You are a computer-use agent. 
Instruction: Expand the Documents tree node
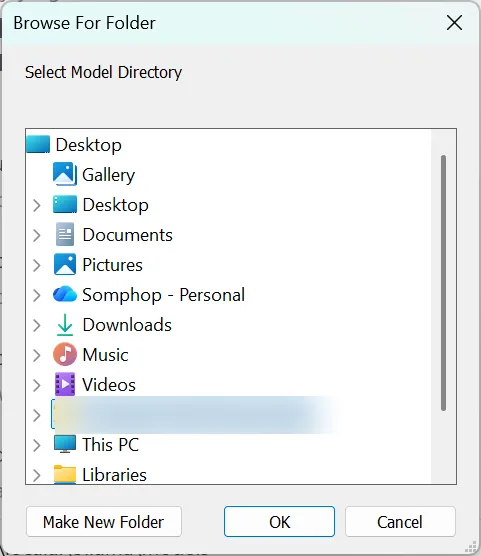click(x=37, y=235)
